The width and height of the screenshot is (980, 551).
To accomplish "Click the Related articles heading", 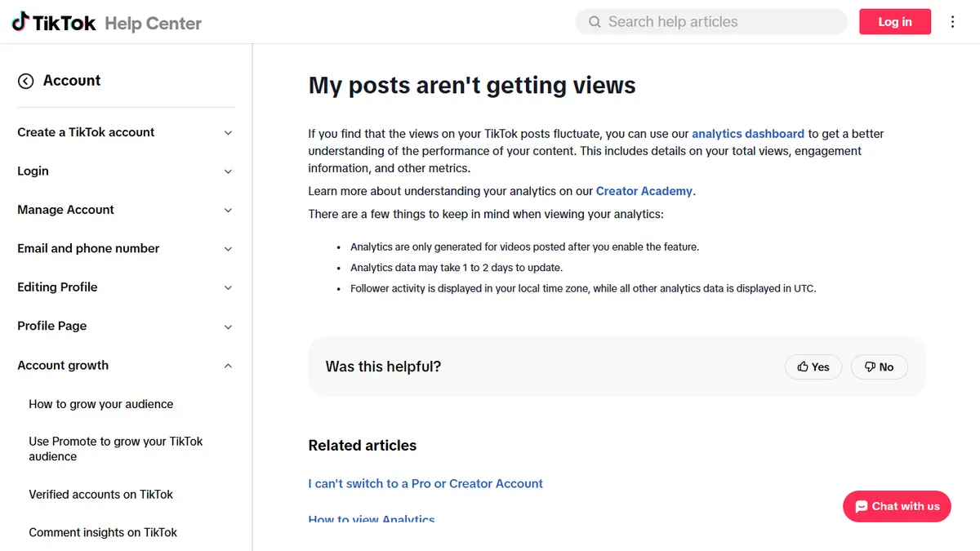I will (x=363, y=446).
